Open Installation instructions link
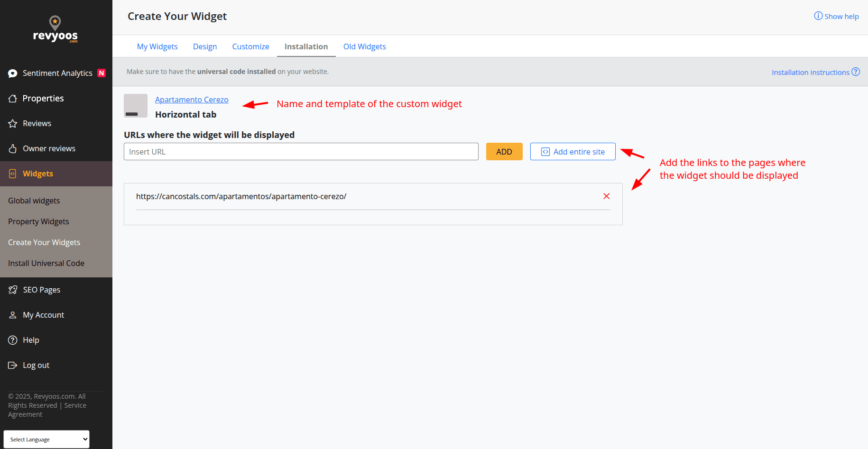The image size is (868, 449). tap(811, 73)
